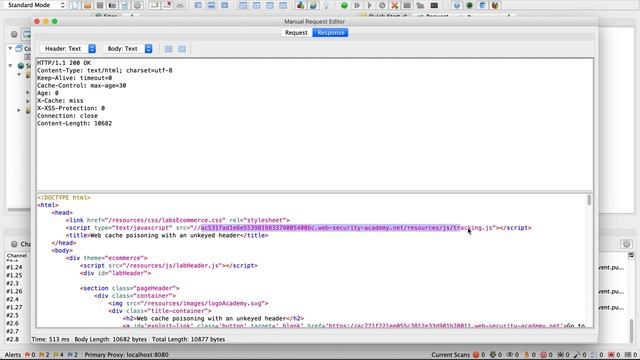Click the Step breakpoint toolbar icon
Viewport: 640px width, 360px height.
(357, 5)
